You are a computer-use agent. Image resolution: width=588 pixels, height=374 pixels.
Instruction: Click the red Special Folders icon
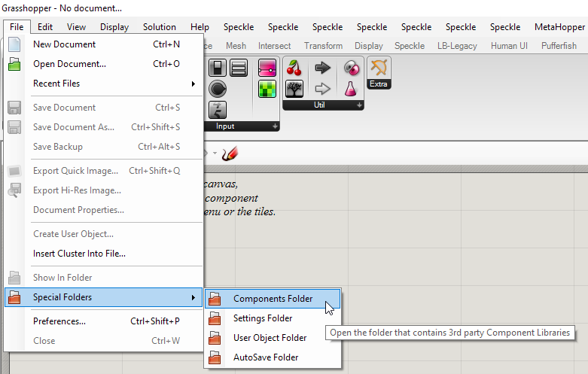(x=14, y=297)
